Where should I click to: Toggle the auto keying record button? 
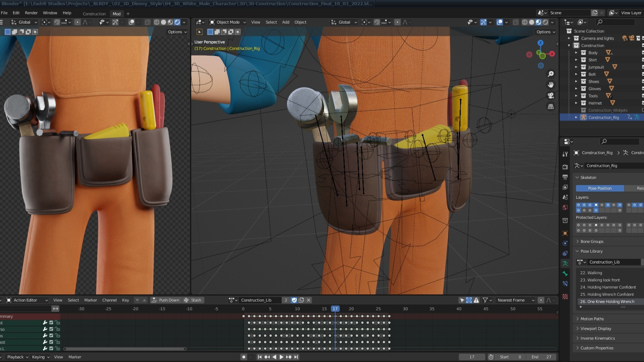click(244, 357)
